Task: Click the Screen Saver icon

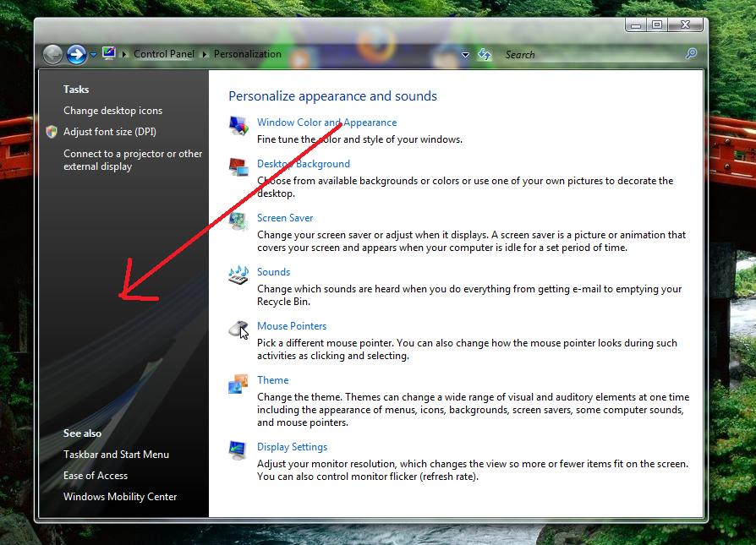Action: pos(238,221)
